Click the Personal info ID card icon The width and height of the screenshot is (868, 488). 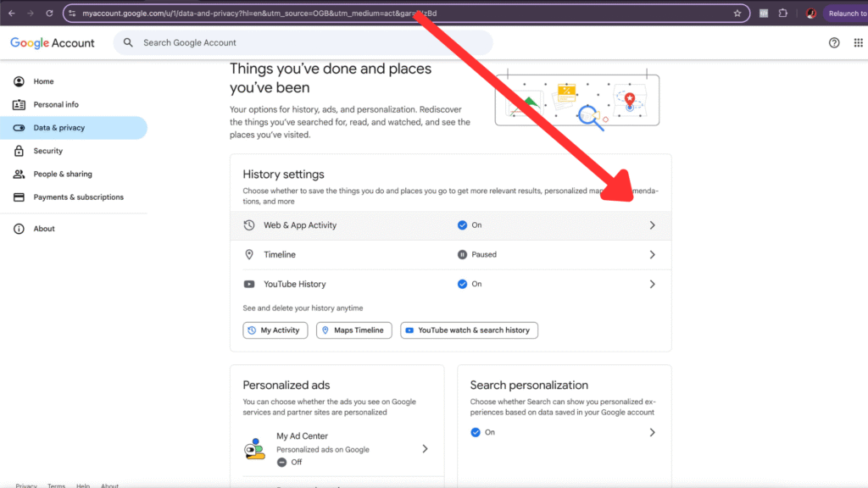pos(19,104)
